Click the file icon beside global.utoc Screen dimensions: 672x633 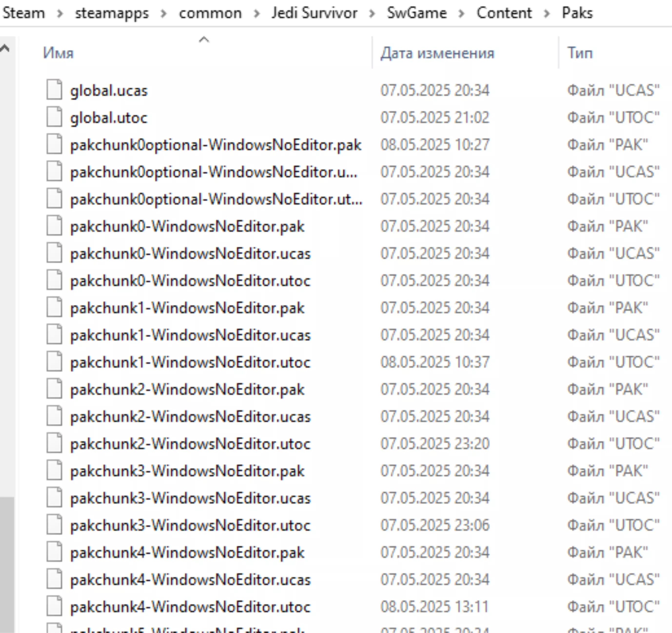point(54,117)
